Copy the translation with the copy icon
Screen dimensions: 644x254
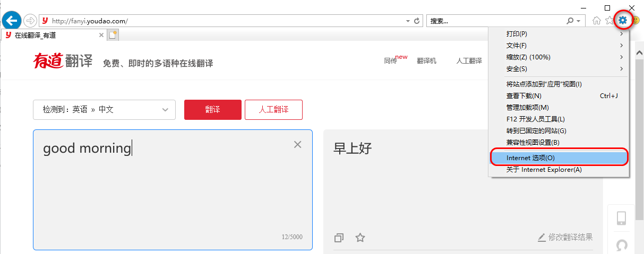(x=339, y=238)
